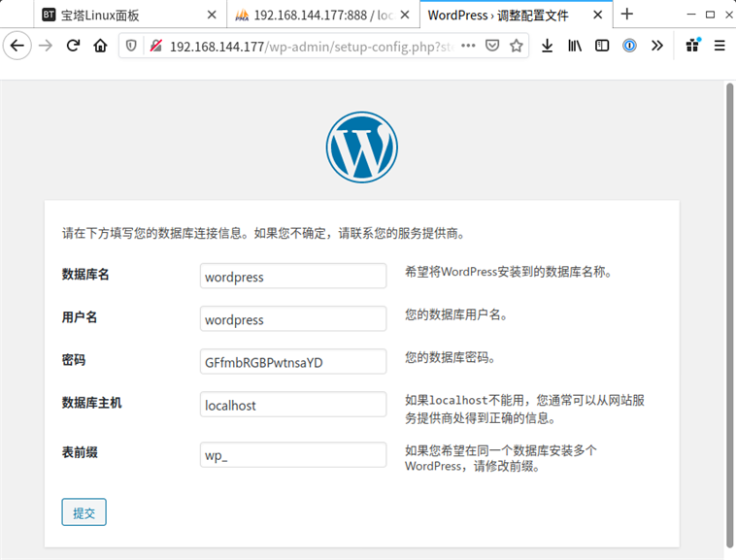Open the 1Password extension icon
This screenshot has width=736, height=560.
tap(629, 46)
